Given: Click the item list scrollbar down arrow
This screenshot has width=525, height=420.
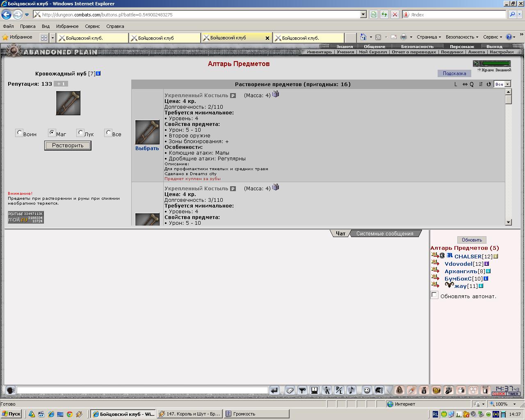Looking at the screenshot, I should tap(509, 222).
